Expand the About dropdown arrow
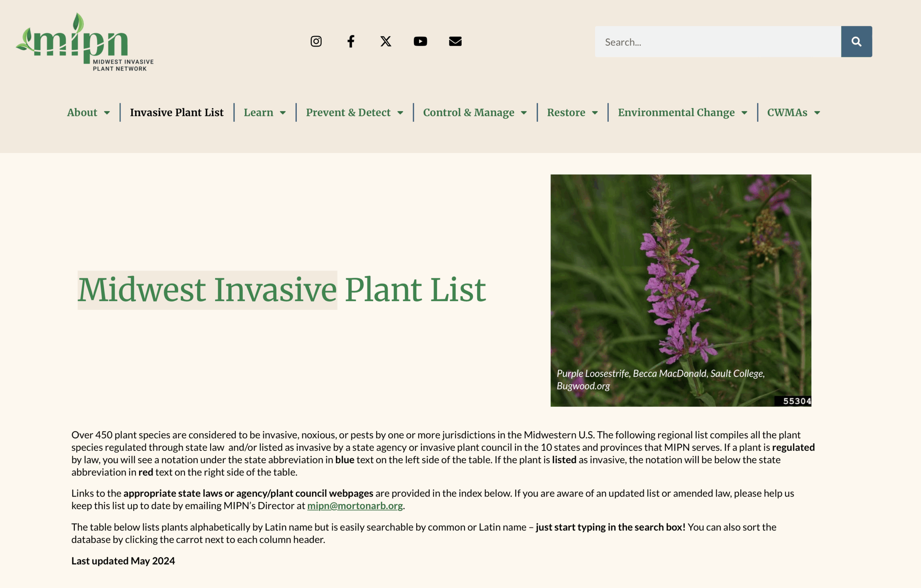Screen dimensions: 921x588 [x=107, y=113]
